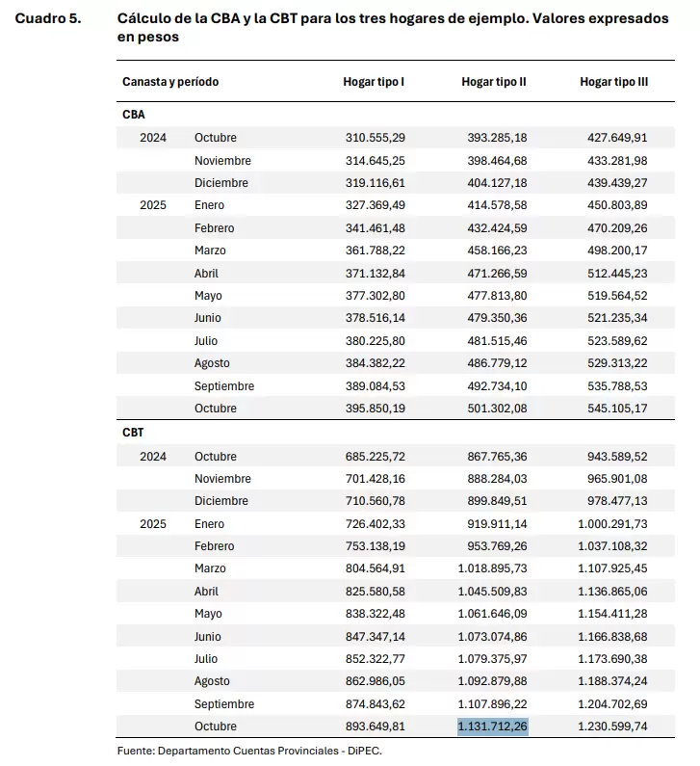Click the CBA section label
The height and width of the screenshot is (766, 700).
[134, 115]
